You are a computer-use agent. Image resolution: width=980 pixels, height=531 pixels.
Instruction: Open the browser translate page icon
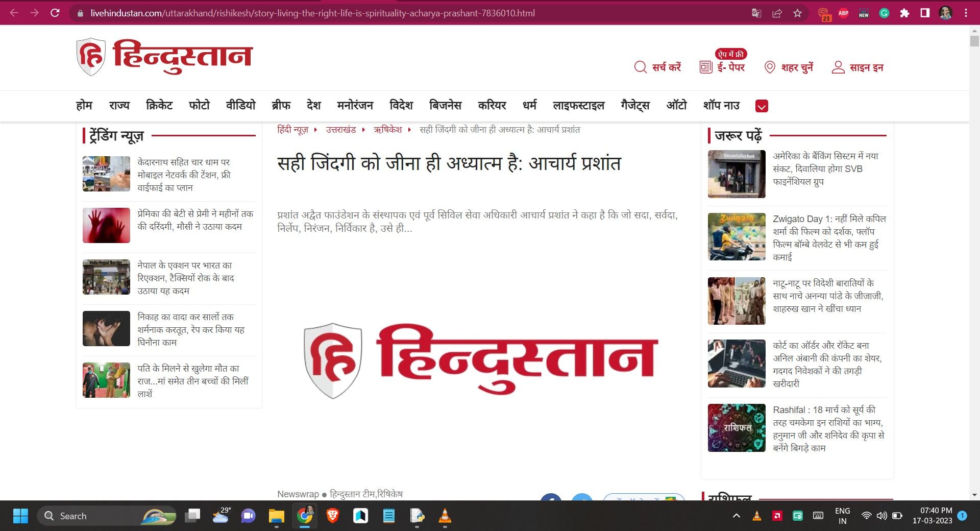(756, 13)
